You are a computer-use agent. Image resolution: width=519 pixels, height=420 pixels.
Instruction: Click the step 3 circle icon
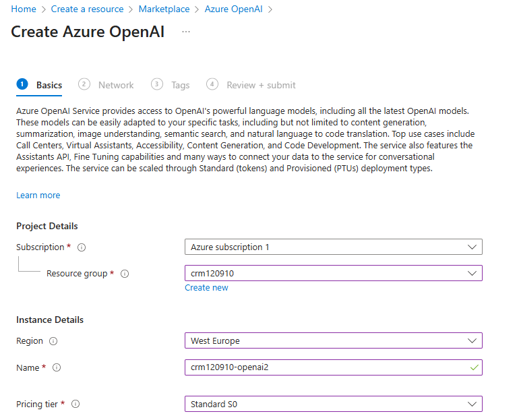coord(157,84)
